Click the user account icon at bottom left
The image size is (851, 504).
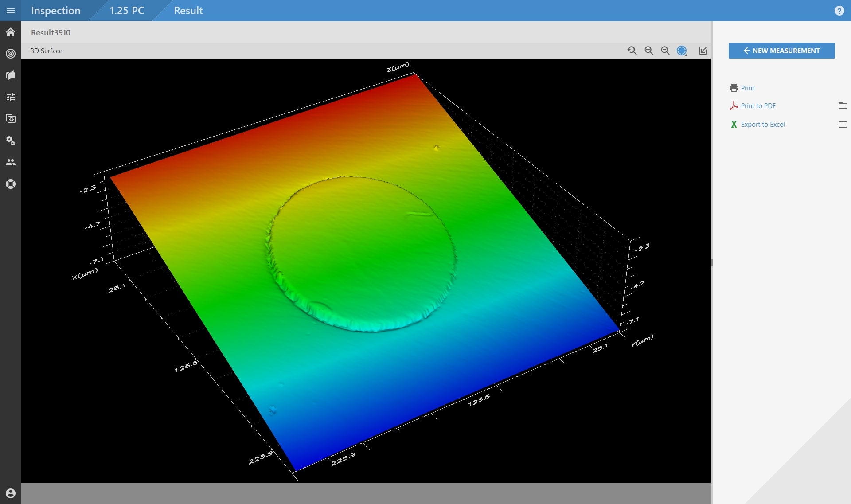[10, 493]
